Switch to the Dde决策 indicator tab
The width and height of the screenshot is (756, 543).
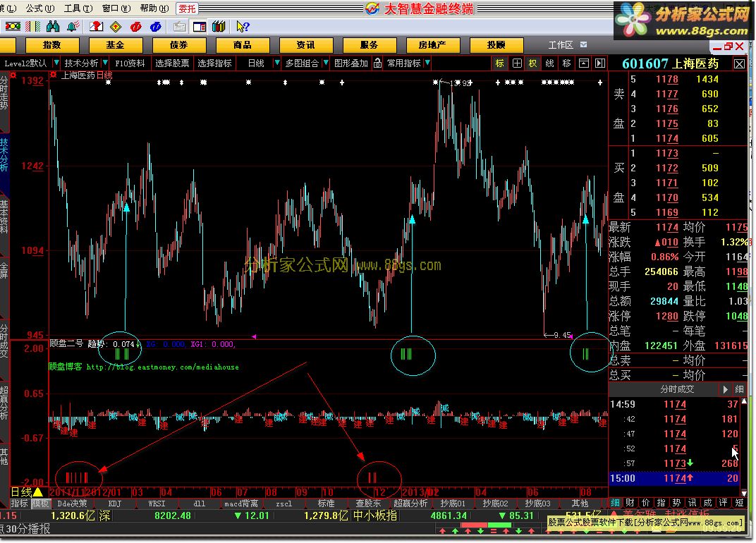click(73, 504)
